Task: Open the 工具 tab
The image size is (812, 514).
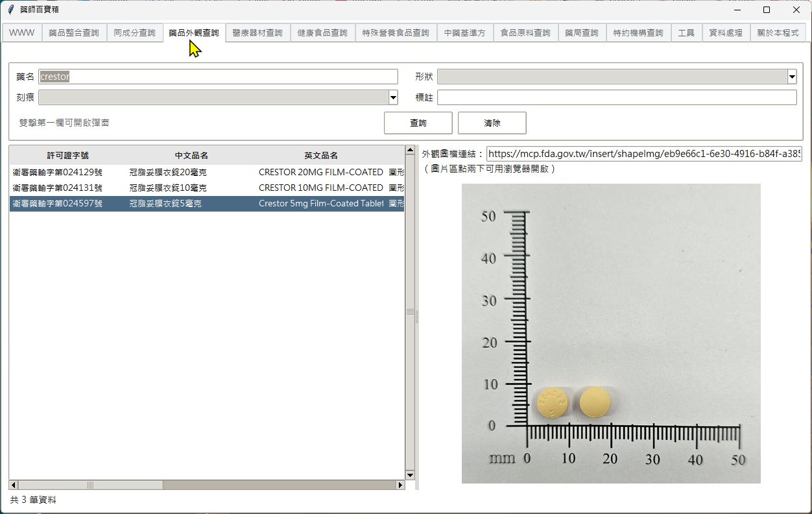Action: coord(686,33)
